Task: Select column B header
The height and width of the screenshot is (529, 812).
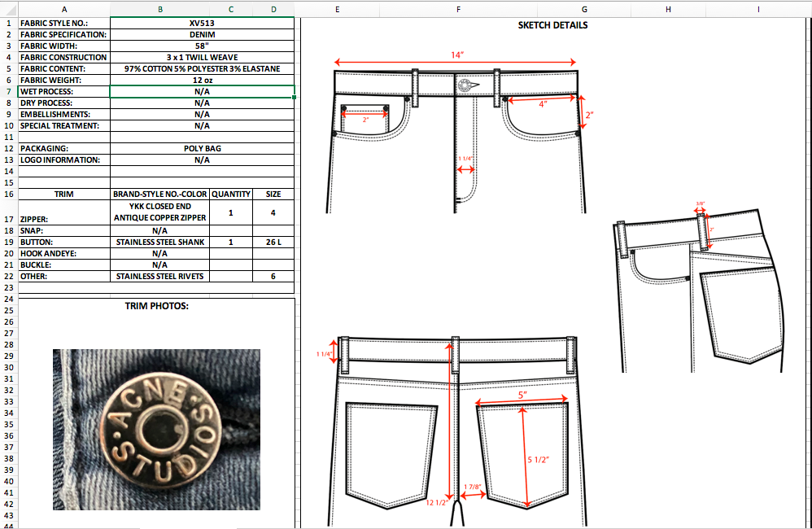Action: [x=160, y=9]
